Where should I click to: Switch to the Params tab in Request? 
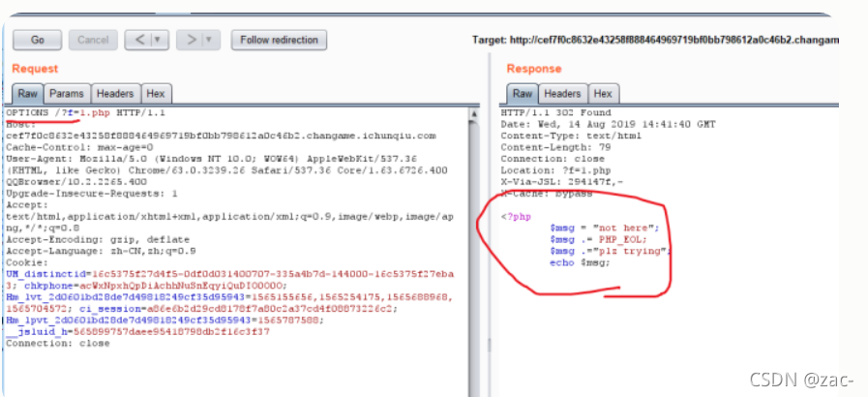tap(67, 94)
